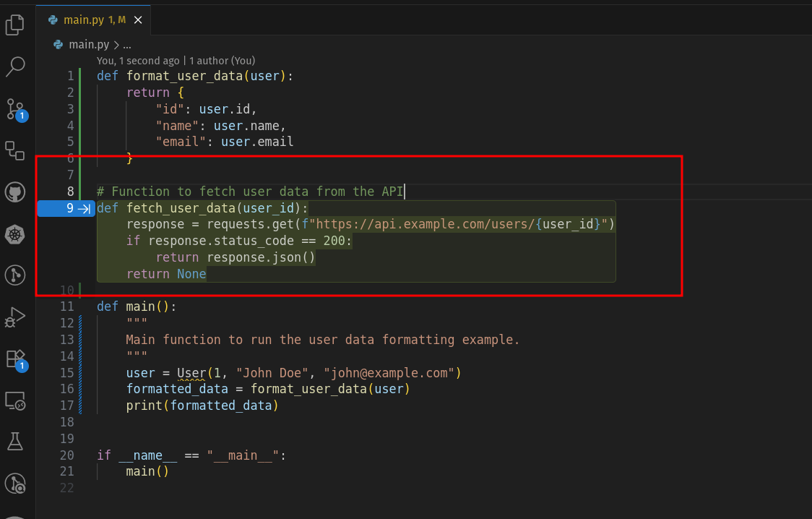Open the Run and Debug view
Screen dimensions: 812x519
[15, 317]
